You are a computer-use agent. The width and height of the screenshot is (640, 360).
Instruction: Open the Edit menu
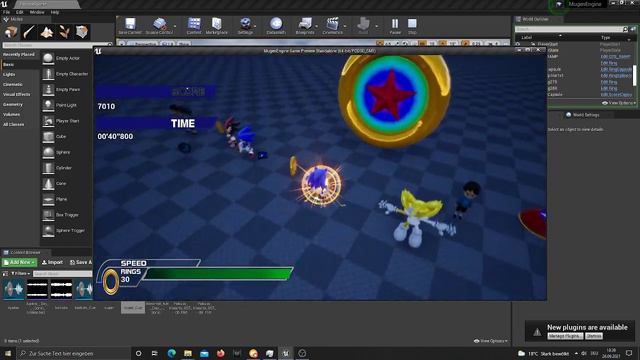(x=20, y=12)
